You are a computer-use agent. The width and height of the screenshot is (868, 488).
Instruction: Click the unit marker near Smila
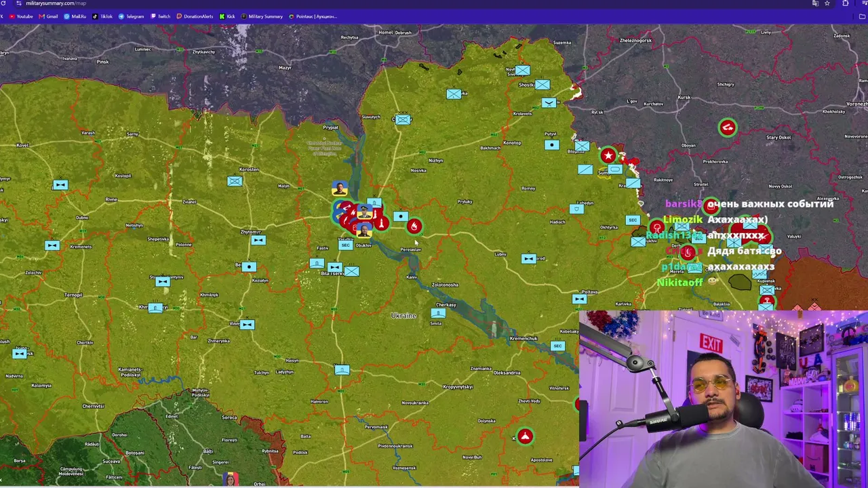(x=438, y=312)
